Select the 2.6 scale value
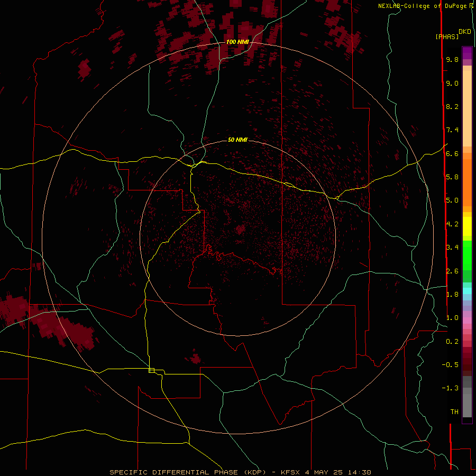 (x=452, y=271)
